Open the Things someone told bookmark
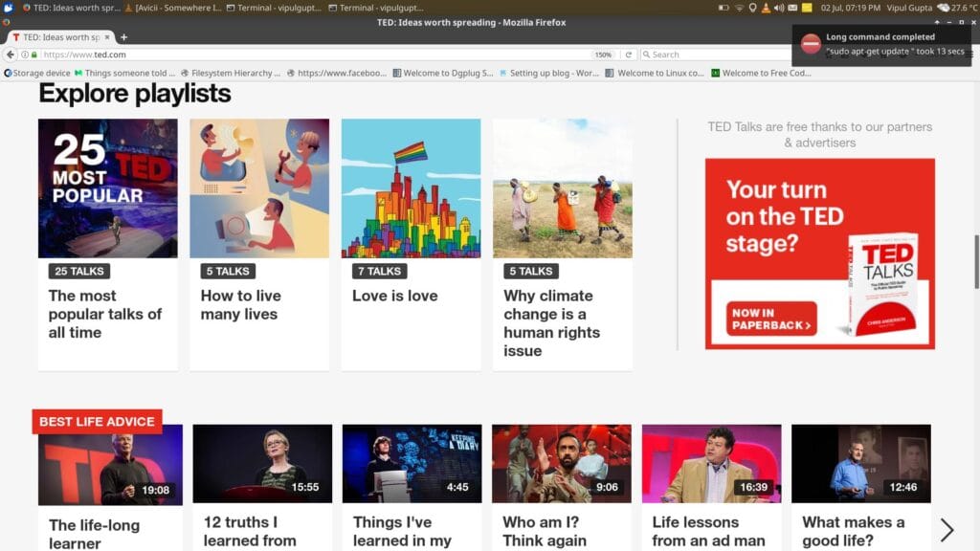Screen dimensions: 980x551 [x=125, y=73]
